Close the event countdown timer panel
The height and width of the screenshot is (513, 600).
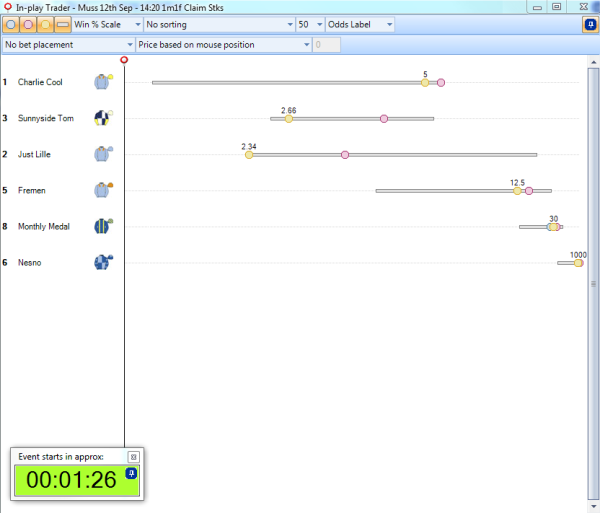click(x=133, y=456)
